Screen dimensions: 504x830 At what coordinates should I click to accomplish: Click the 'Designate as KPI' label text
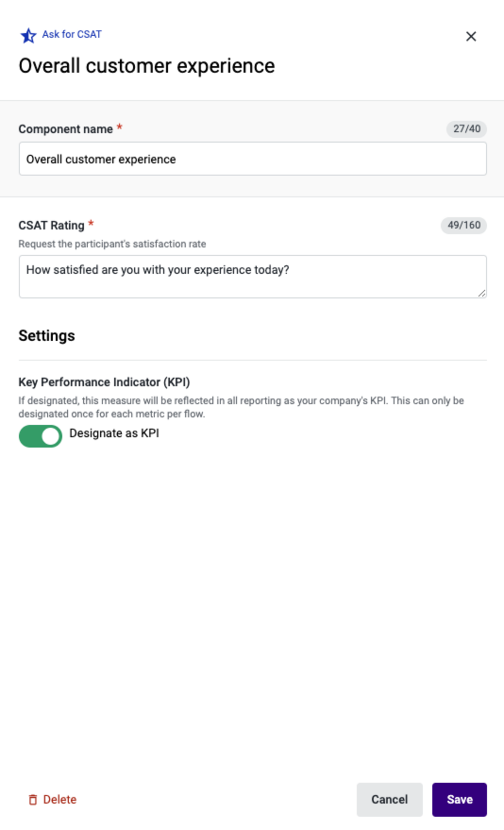114,433
